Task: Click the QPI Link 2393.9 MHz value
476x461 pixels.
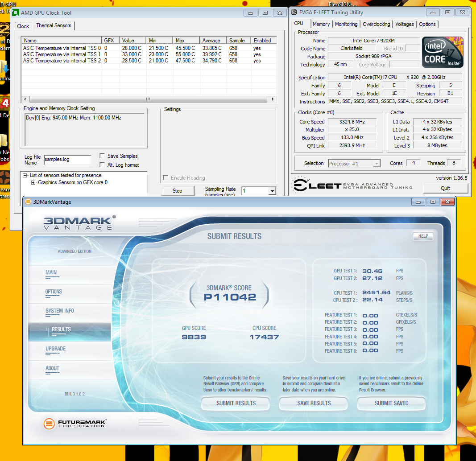Action: click(352, 146)
